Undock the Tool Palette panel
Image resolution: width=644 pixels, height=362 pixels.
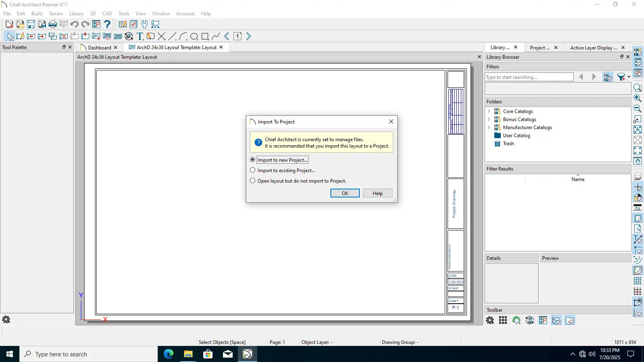tap(64, 47)
